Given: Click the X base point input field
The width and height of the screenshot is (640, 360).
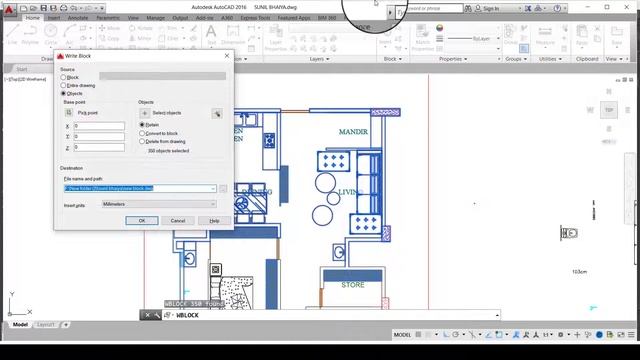Looking at the screenshot, I should [99, 126].
